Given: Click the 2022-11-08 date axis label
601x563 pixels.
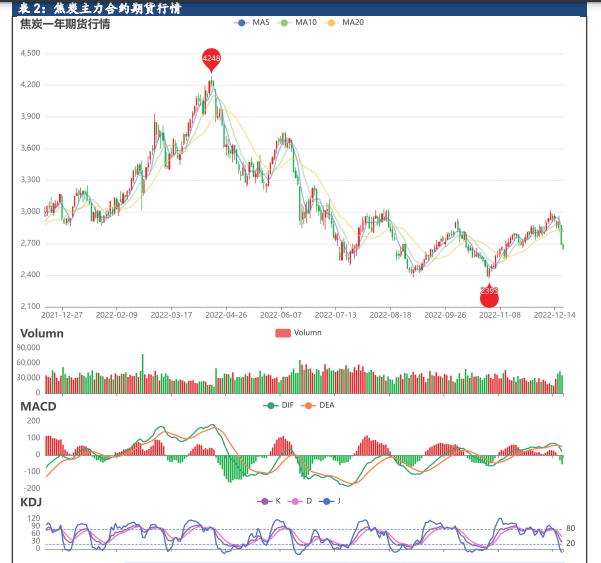Looking at the screenshot, I should point(500,313).
